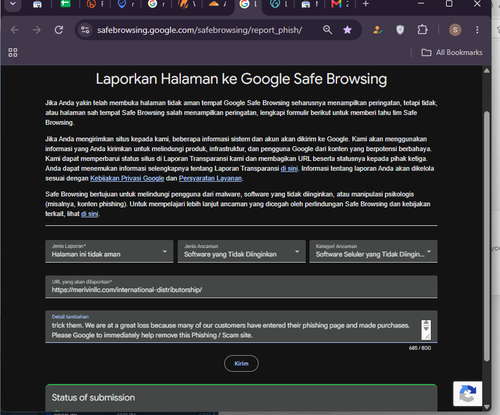
Task: Open 'di sini' Laporan Transparansi link
Action: pyautogui.click(x=289, y=168)
